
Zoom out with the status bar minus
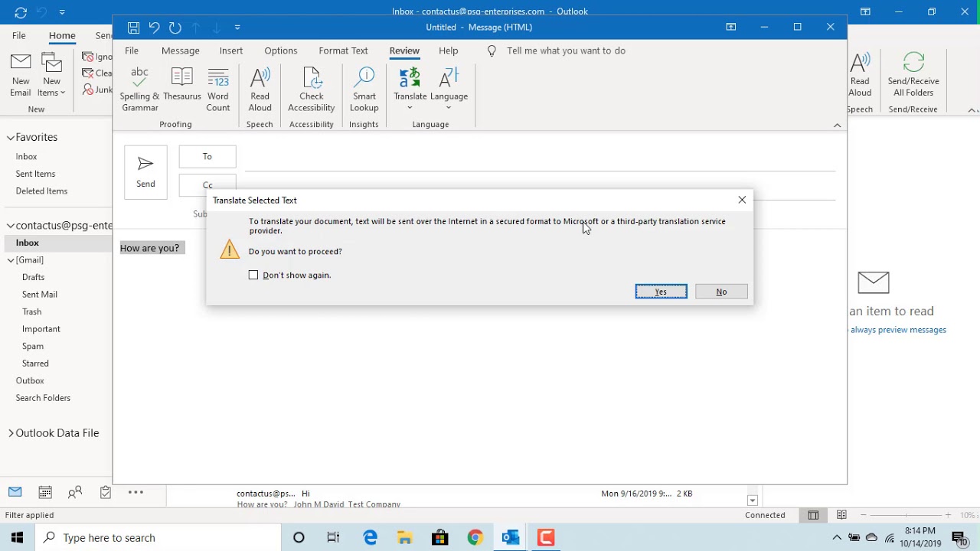coord(864,515)
